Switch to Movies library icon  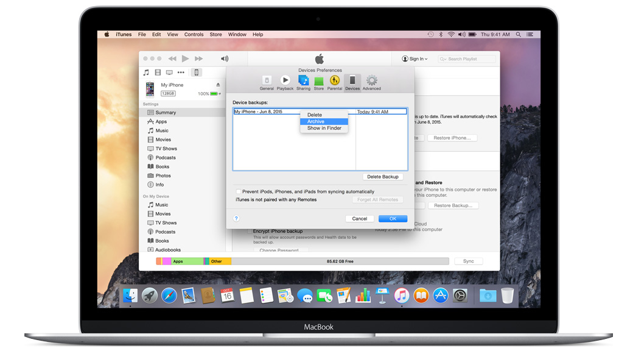158,73
